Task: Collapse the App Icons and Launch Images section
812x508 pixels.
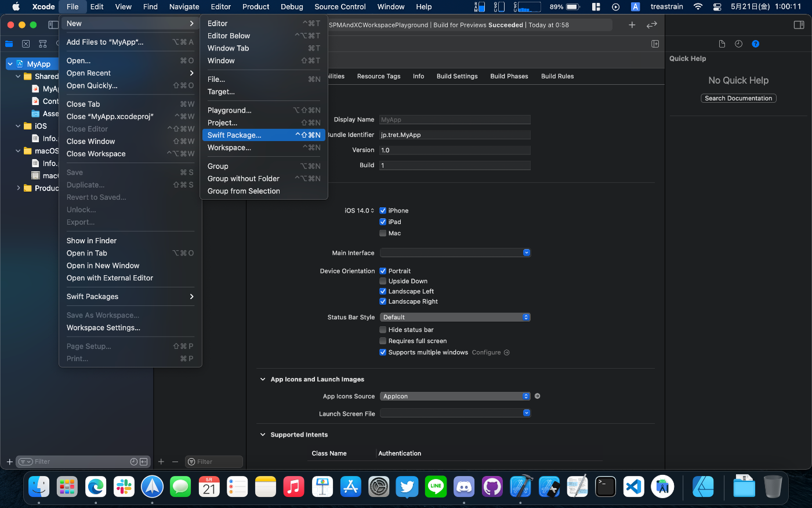Action: pos(263,380)
